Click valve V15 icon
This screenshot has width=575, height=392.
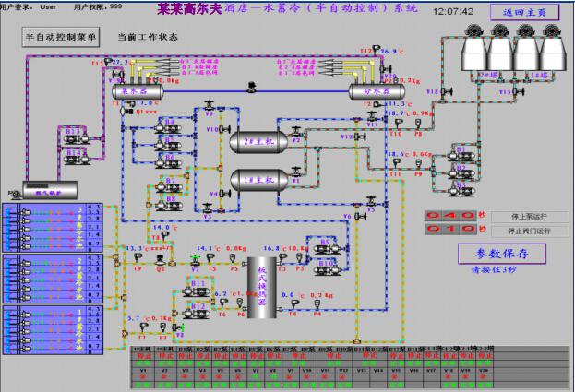(x=519, y=91)
